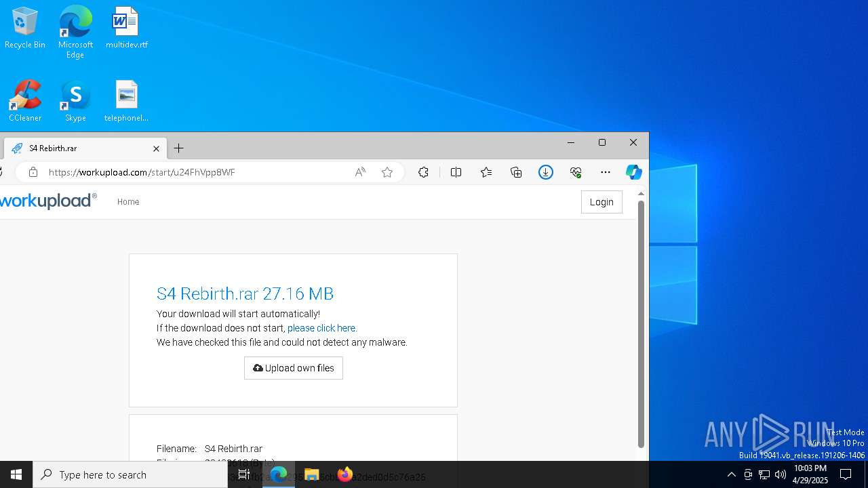Select the telephone image file on desktop
Screen dimensions: 868x488
126,101
